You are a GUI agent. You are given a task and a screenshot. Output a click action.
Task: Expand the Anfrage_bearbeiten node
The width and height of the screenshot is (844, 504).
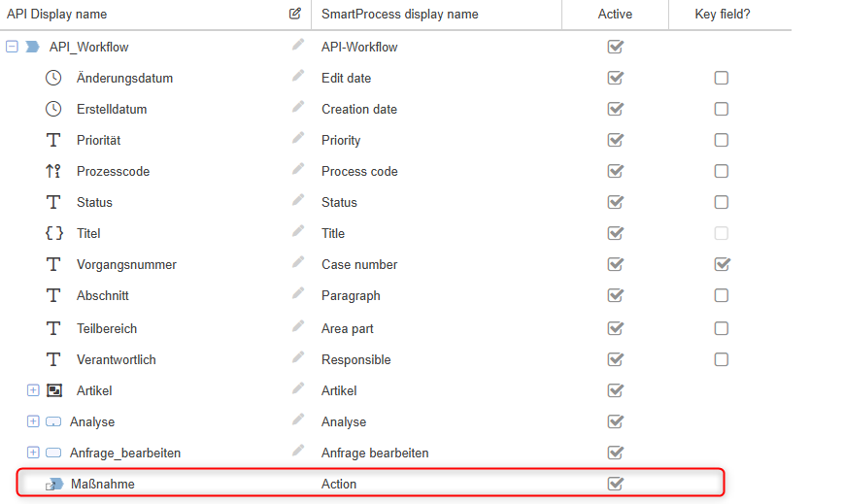[33, 453]
